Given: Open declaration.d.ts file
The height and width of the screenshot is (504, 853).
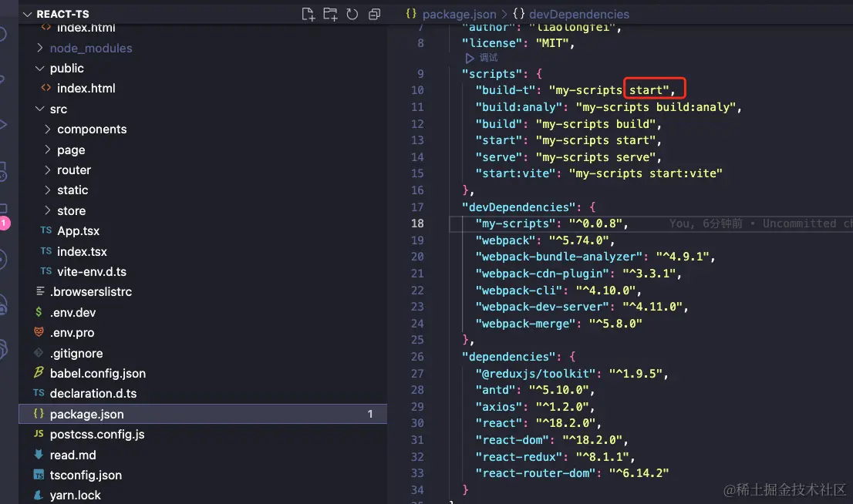Looking at the screenshot, I should (x=93, y=394).
